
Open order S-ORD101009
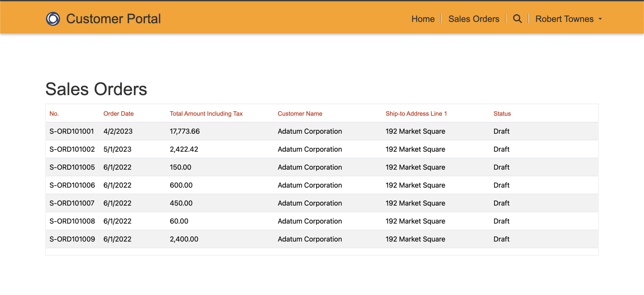pos(72,239)
